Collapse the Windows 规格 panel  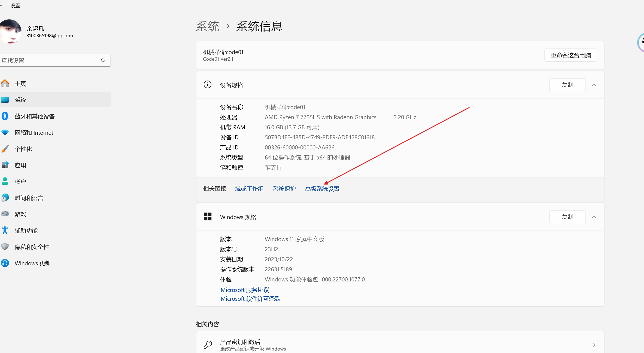594,217
